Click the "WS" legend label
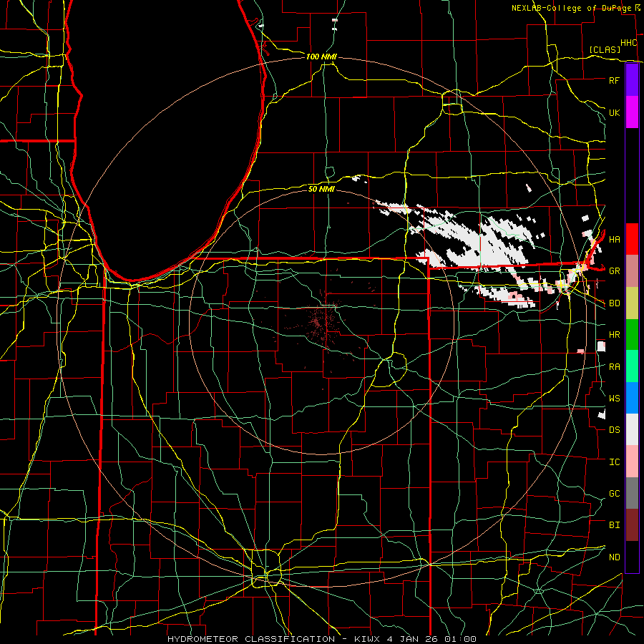The width and height of the screenshot is (644, 644). (614, 399)
